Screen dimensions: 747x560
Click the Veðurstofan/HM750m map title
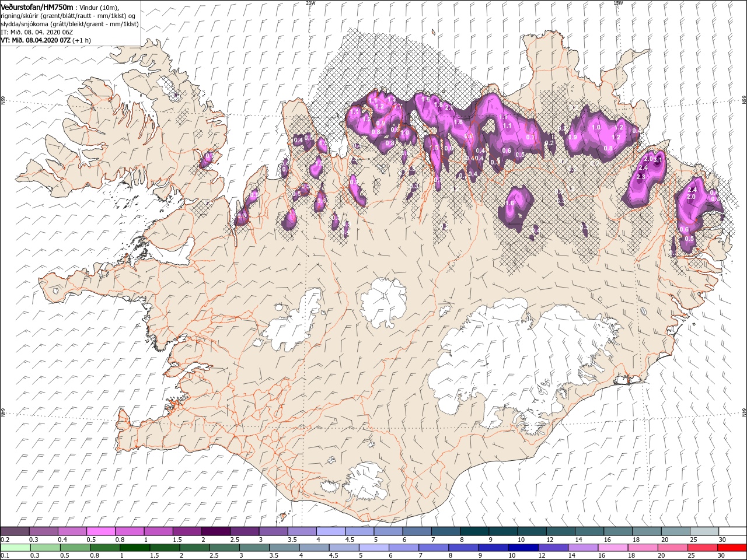click(x=37, y=6)
